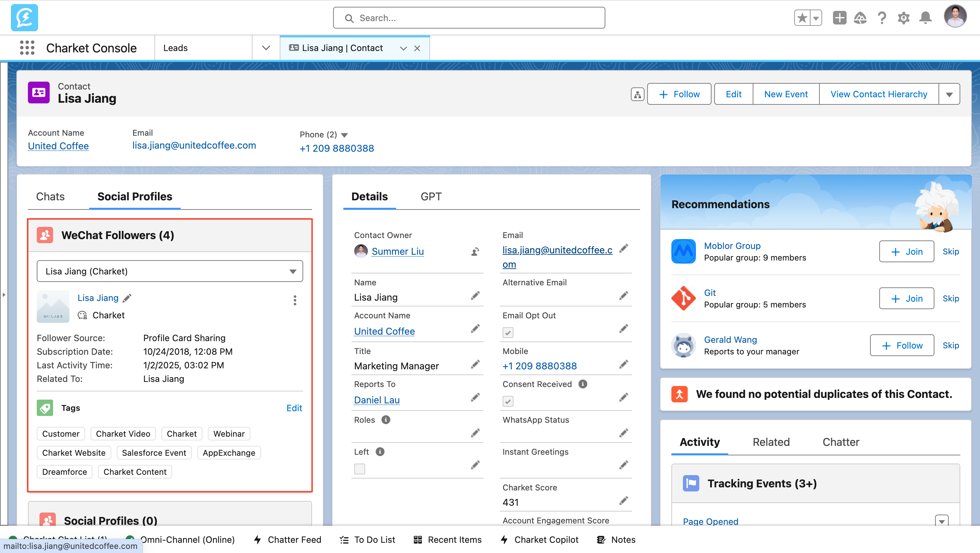Click in the global Search field

tap(469, 18)
